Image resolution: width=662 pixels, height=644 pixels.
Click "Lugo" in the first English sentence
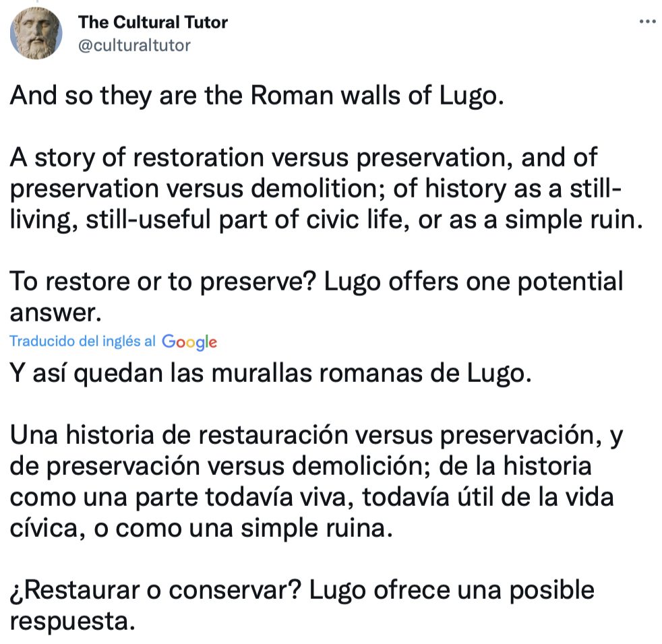click(471, 96)
